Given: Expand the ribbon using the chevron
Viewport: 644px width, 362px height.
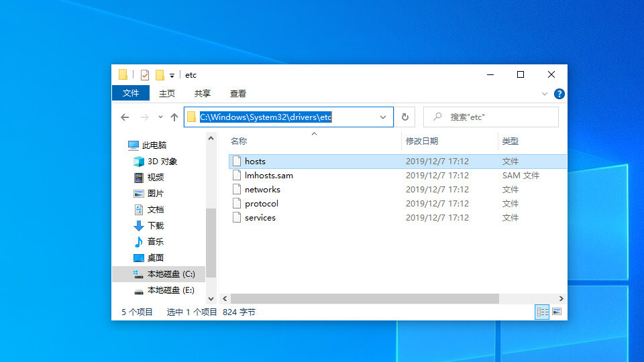Looking at the screenshot, I should point(545,94).
